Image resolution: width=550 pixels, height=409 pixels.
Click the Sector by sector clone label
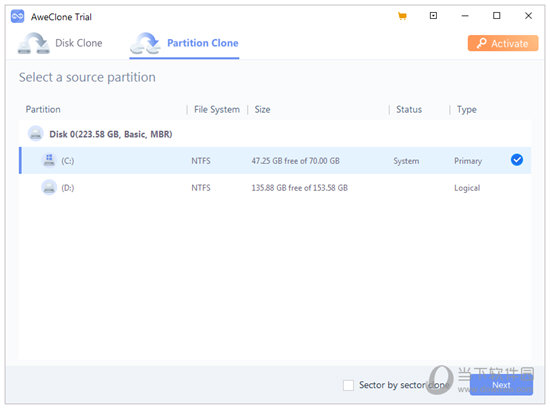click(404, 385)
